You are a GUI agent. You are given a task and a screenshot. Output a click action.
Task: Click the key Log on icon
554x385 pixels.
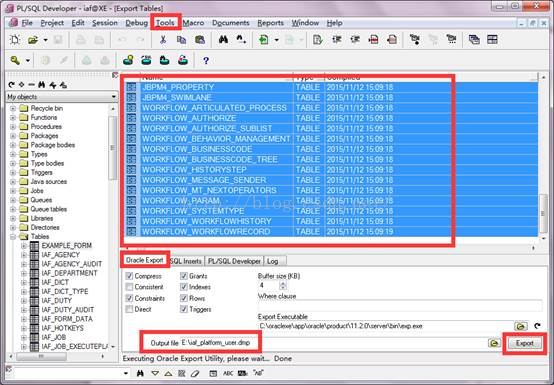[x=15, y=60]
